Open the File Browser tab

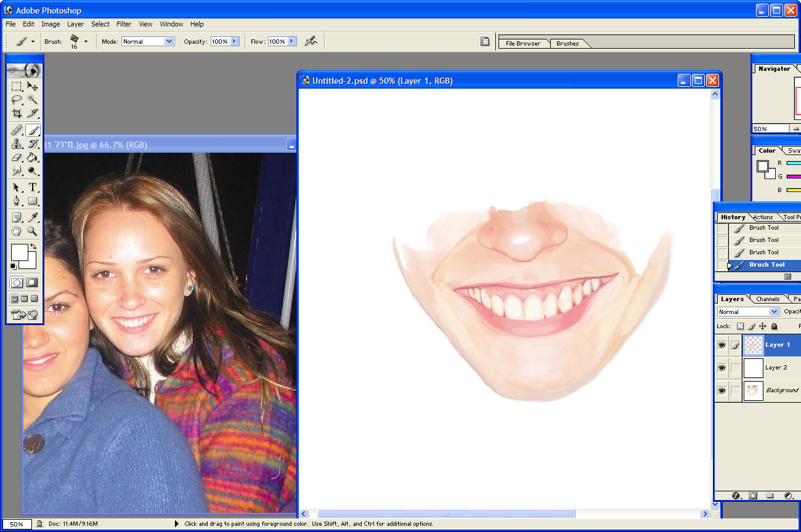coord(522,43)
